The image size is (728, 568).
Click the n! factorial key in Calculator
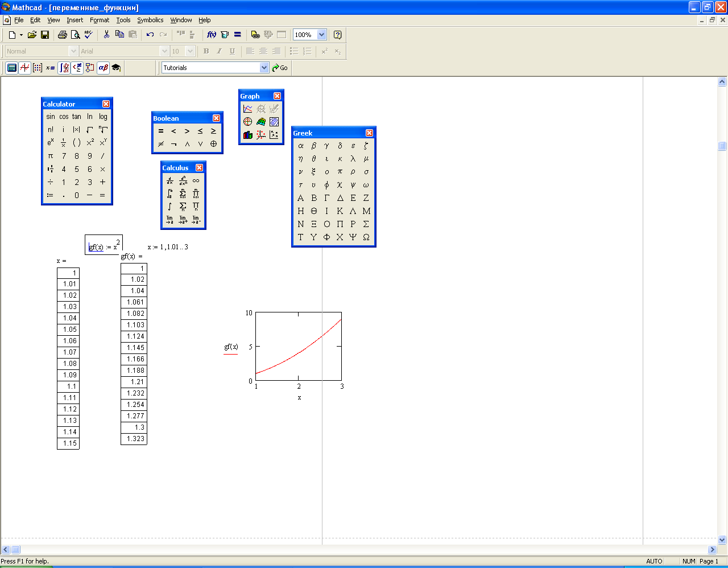pyautogui.click(x=51, y=130)
